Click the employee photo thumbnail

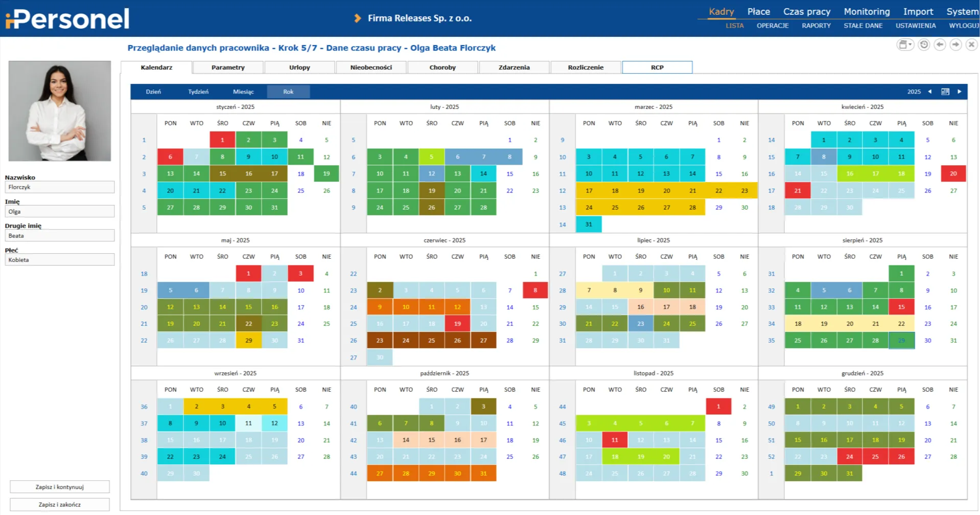pos(60,111)
